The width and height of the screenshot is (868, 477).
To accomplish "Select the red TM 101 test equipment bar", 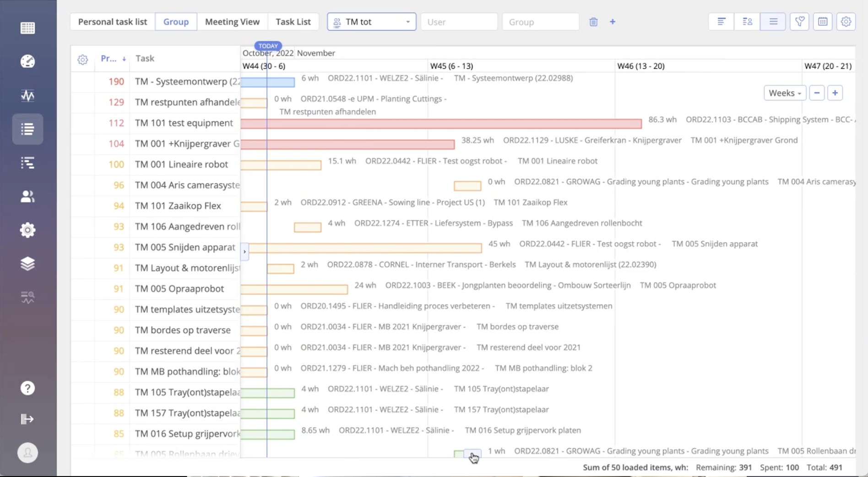I will [441, 124].
